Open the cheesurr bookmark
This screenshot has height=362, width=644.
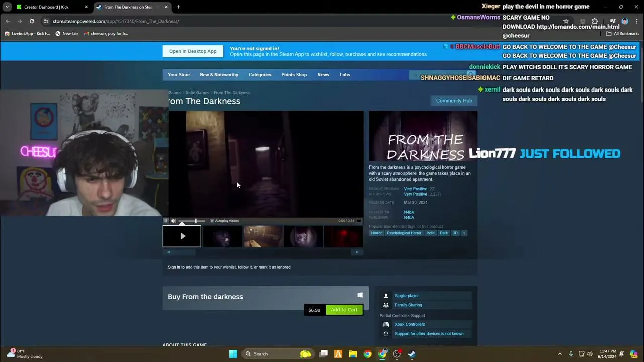[x=106, y=34]
